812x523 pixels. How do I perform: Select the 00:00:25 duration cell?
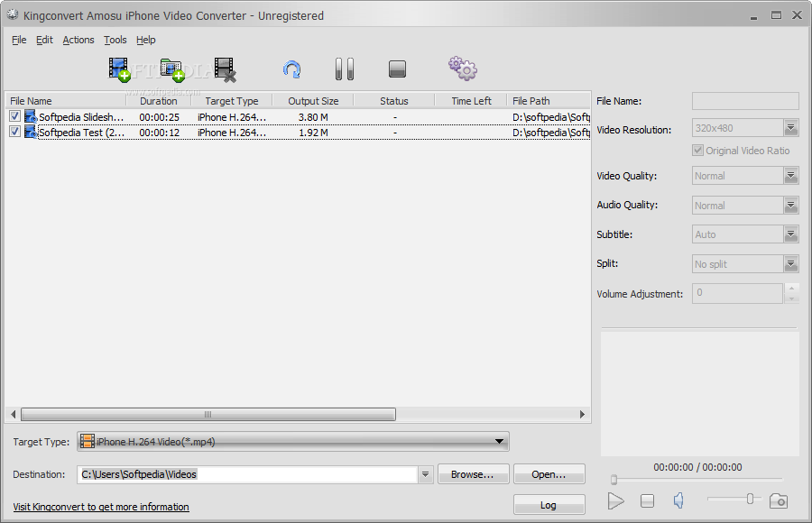click(159, 117)
